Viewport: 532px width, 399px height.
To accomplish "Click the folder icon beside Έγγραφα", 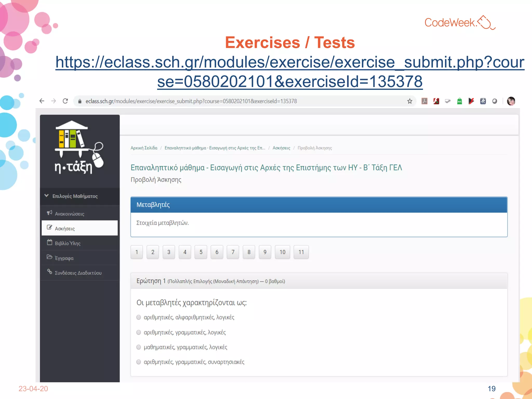I will (49, 257).
